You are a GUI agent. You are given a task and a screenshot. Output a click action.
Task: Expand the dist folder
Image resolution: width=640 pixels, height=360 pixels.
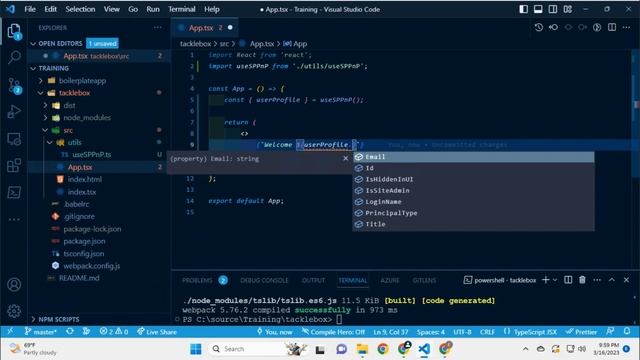pyautogui.click(x=45, y=105)
